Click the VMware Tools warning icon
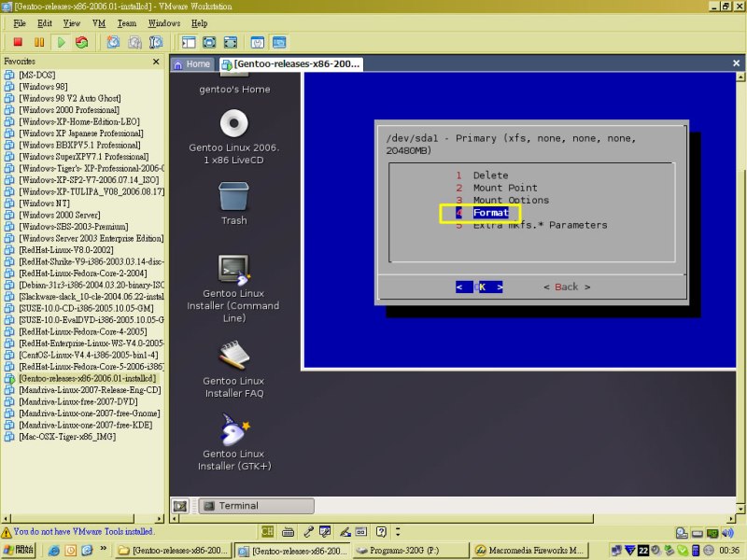 point(7,532)
